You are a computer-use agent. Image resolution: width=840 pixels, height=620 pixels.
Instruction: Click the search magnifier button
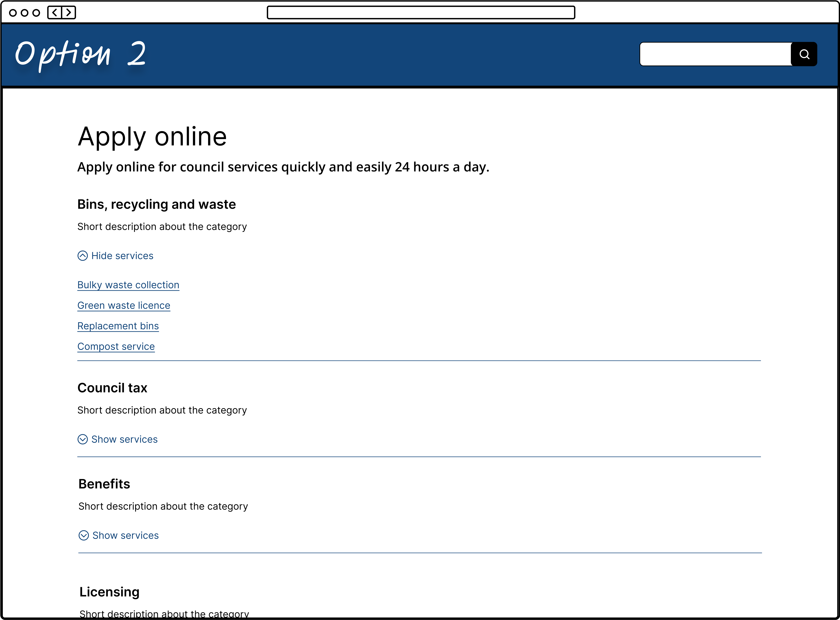804,54
